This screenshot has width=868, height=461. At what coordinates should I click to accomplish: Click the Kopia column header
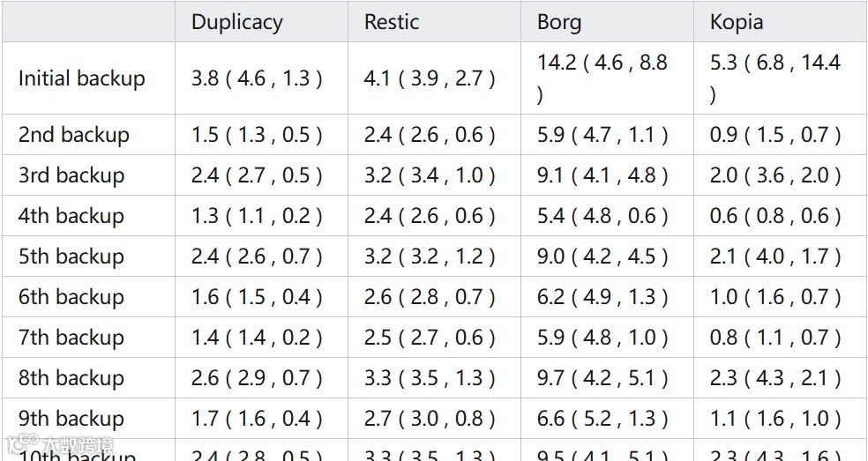[737, 23]
